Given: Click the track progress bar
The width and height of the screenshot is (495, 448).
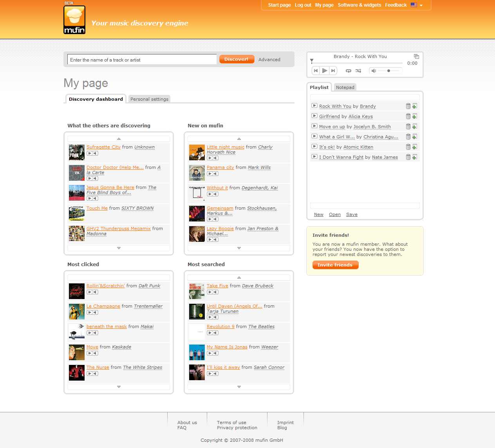Looking at the screenshot, I should 357,63.
